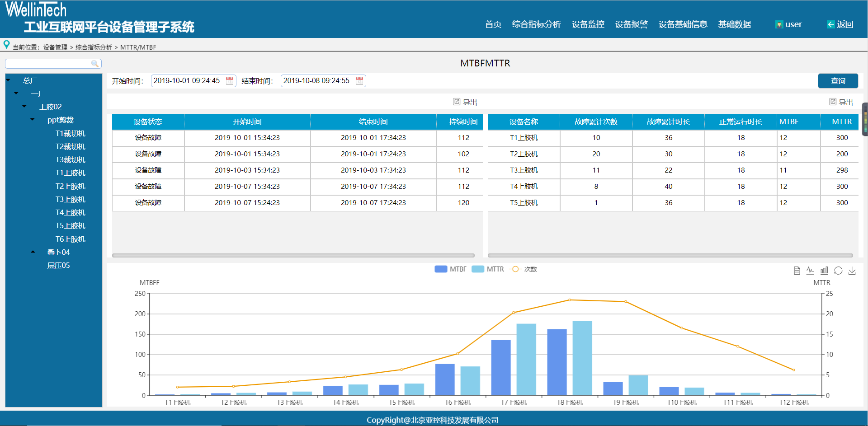
Task: Click the WellinTech logo
Action: point(36,9)
